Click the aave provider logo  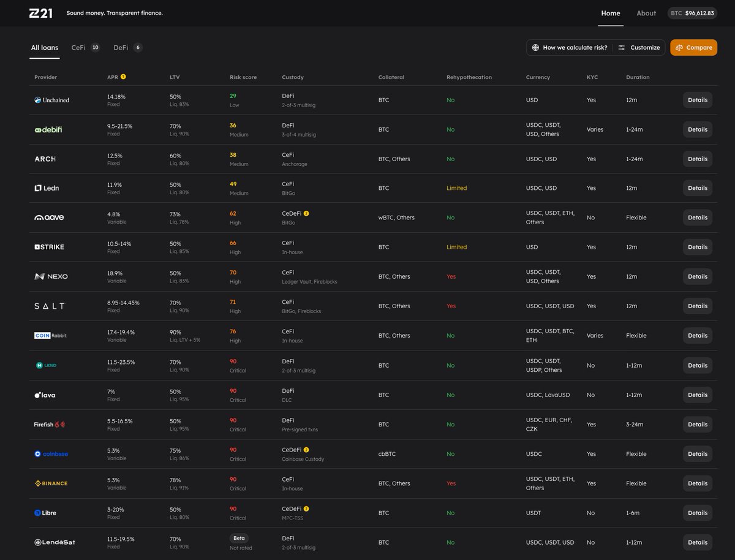[x=49, y=218]
